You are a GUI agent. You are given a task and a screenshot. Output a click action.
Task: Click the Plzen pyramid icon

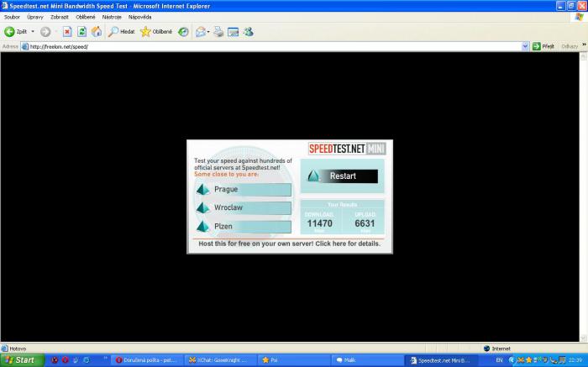[x=203, y=227]
